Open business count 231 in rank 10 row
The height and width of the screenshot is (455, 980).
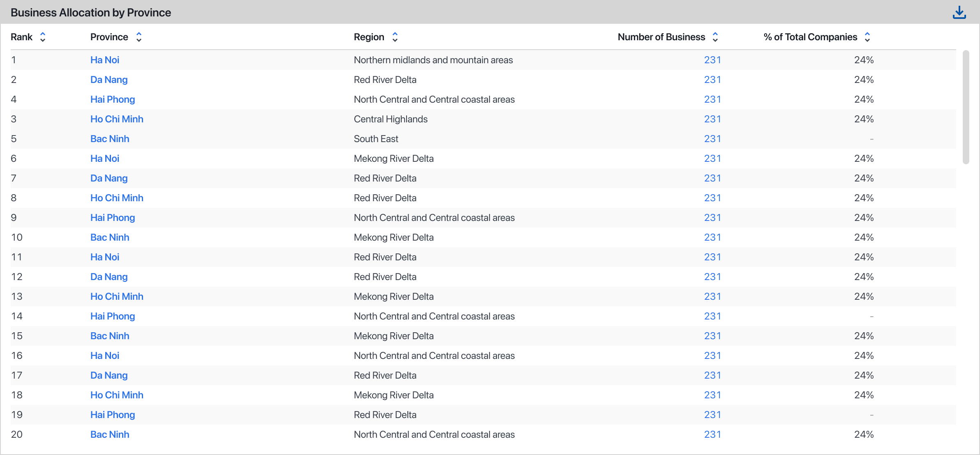point(712,237)
